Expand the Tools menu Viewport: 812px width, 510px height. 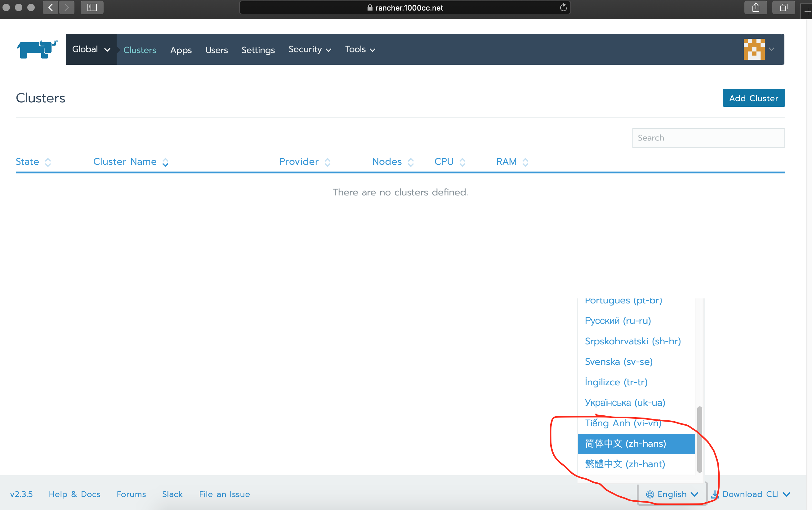[x=360, y=50]
